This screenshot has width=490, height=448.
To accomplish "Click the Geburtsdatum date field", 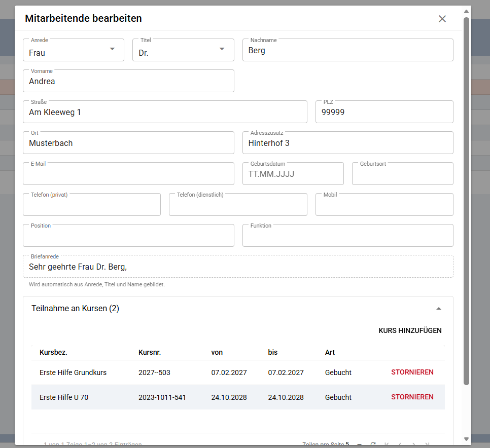I will click(293, 174).
